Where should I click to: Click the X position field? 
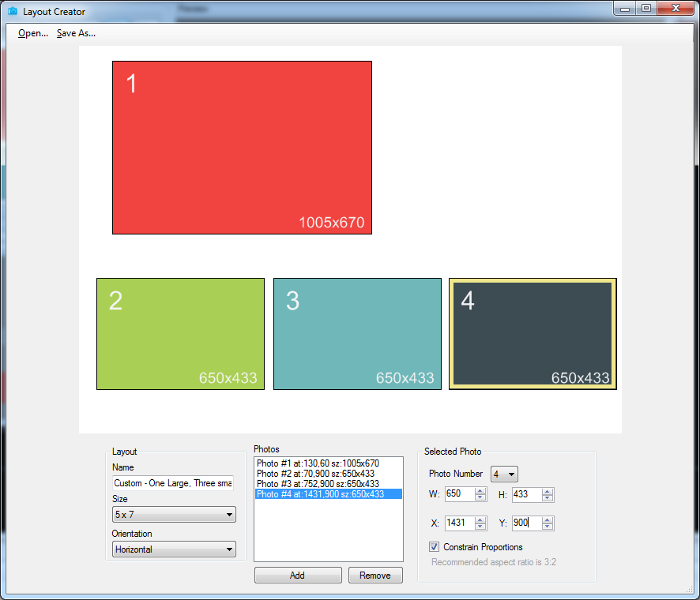460,523
